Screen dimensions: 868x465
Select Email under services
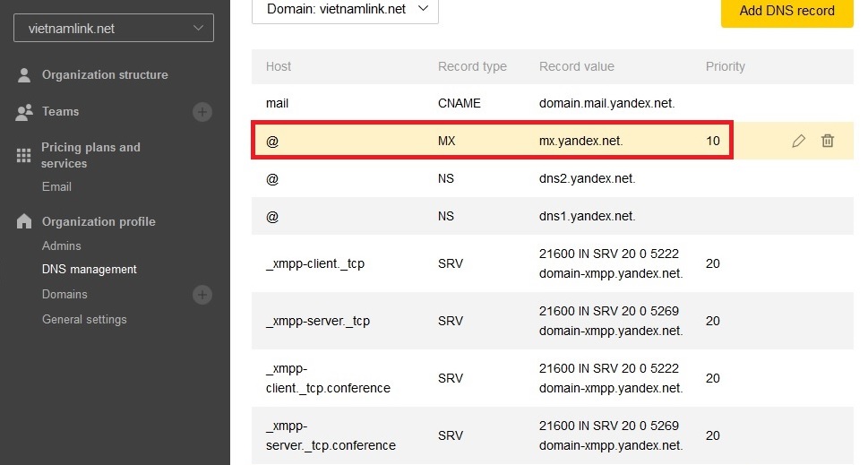56,186
